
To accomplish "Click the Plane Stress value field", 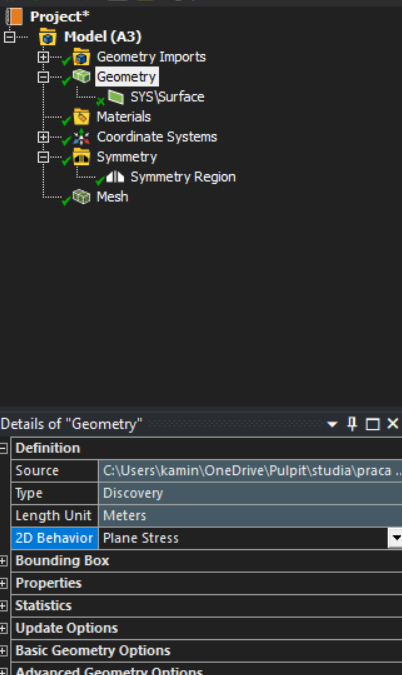I will coord(243,538).
